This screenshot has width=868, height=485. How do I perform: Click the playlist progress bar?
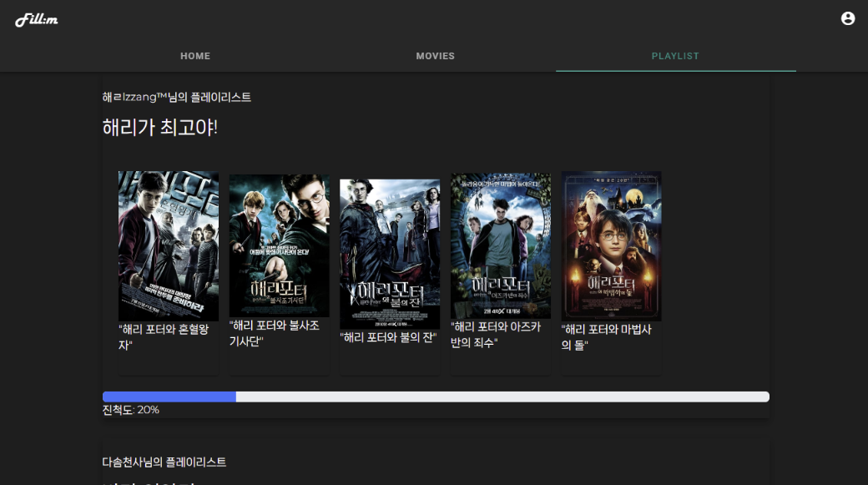(x=436, y=397)
